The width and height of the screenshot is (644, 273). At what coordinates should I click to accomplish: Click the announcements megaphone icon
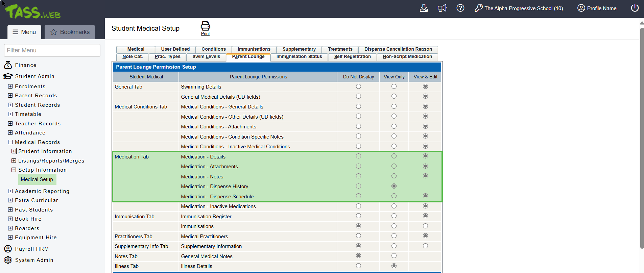pyautogui.click(x=442, y=8)
